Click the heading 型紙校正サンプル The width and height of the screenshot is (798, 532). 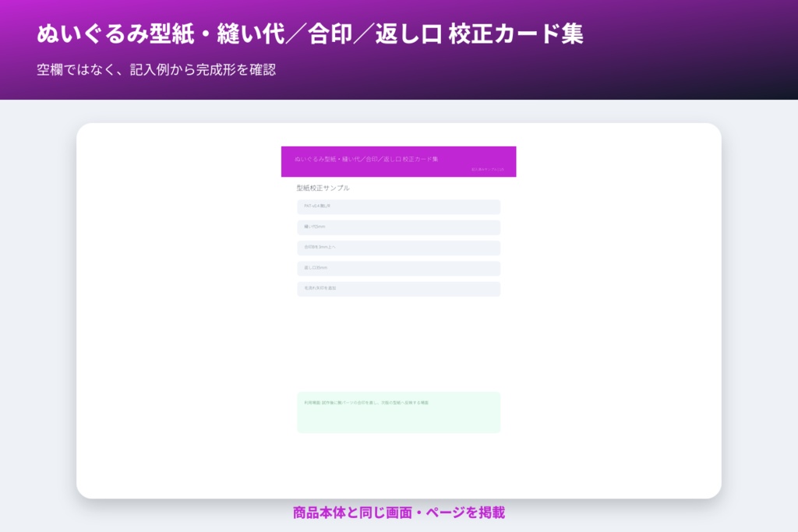click(x=323, y=188)
